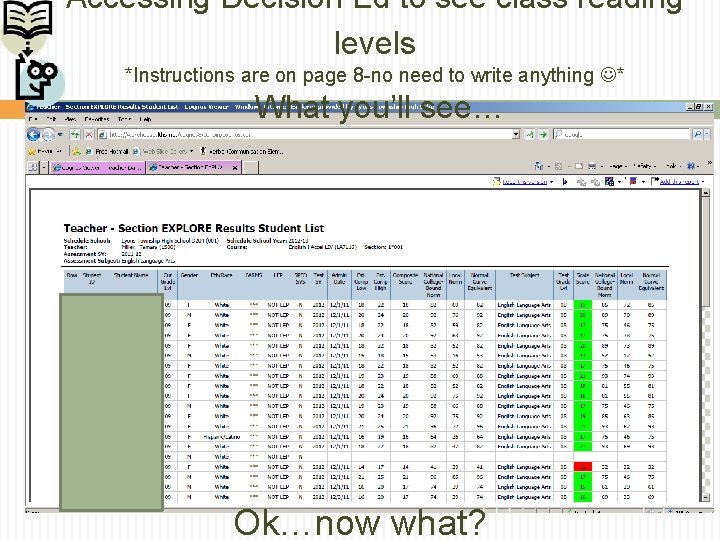The height and width of the screenshot is (540, 720).
Task: Open the Favorites menu in the menu bar
Action: coord(97,119)
